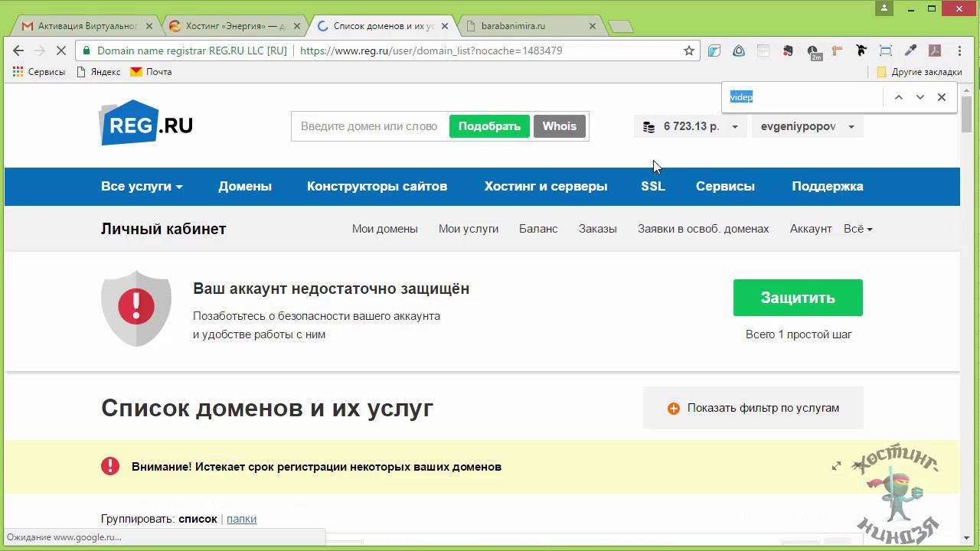Open the blue bird extension icon
The image size is (980, 551).
pos(714,51)
